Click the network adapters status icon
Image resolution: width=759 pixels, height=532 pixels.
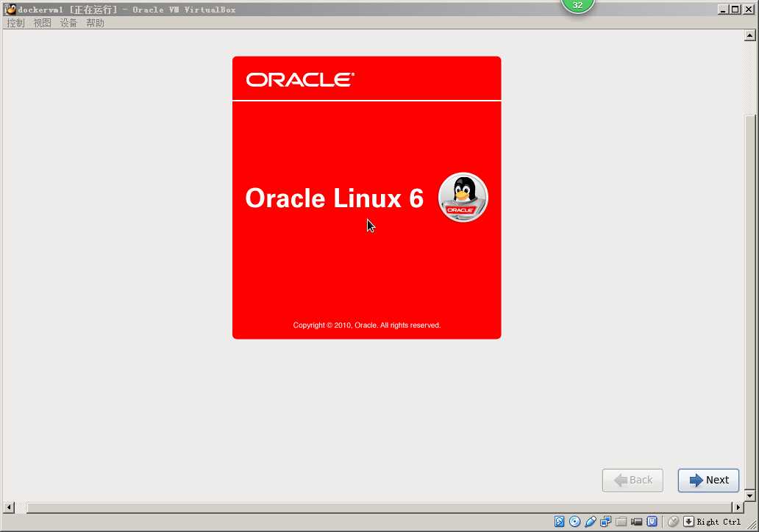(605, 522)
